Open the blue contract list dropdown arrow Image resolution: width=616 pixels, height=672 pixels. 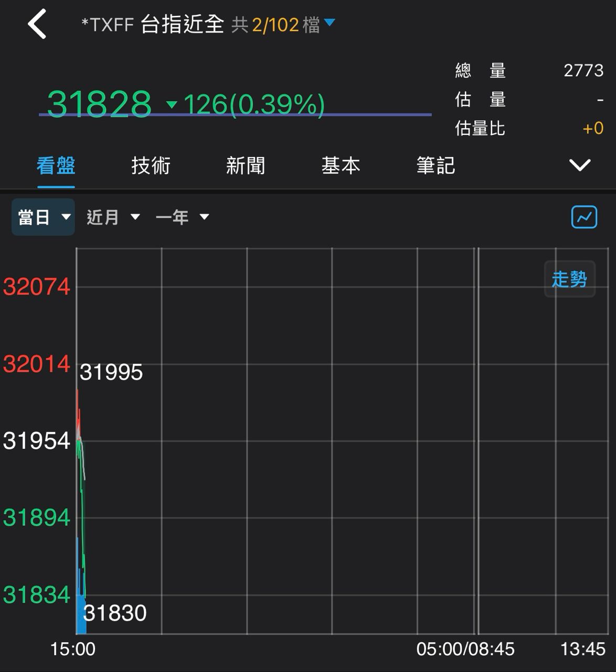(x=330, y=23)
